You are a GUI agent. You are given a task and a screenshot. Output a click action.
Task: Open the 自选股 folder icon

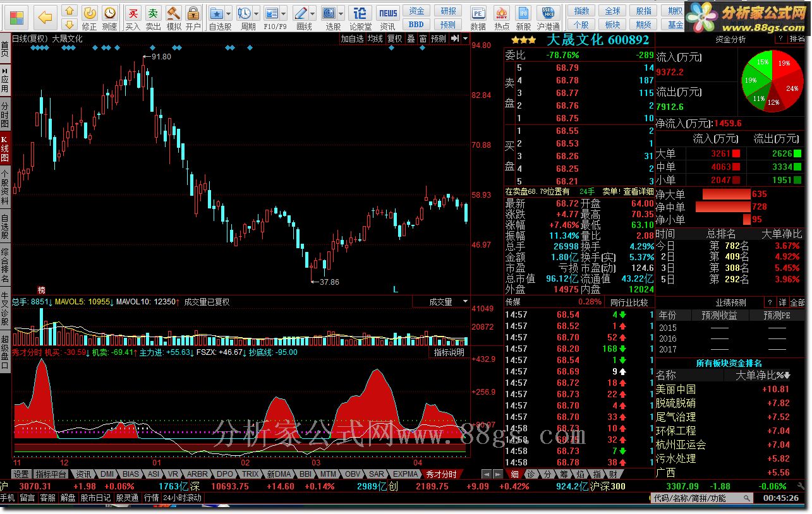217,13
